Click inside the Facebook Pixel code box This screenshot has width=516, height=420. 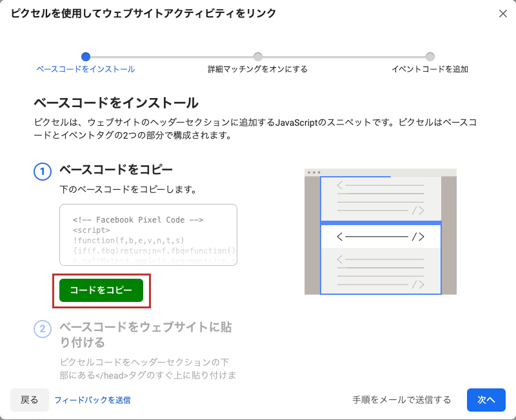coord(148,235)
